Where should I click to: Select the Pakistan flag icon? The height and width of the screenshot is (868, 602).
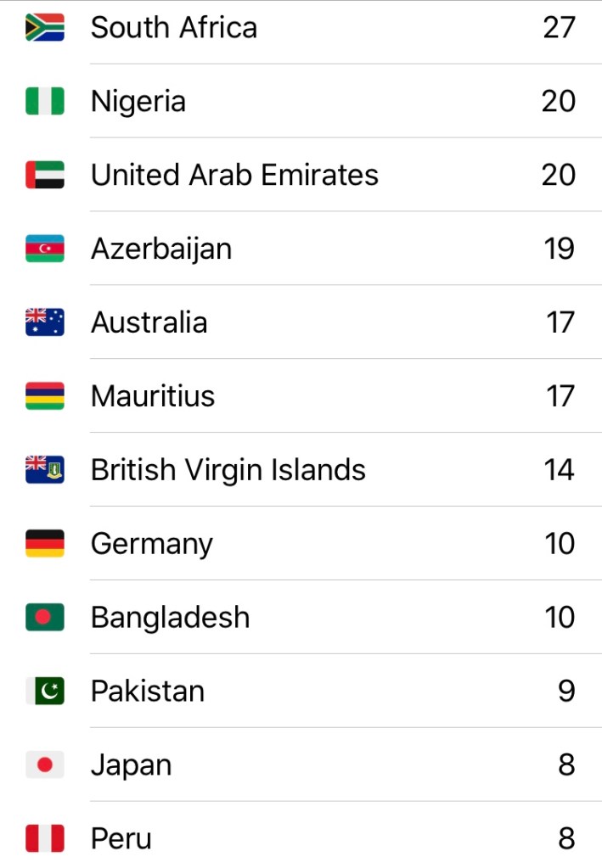[x=45, y=692]
